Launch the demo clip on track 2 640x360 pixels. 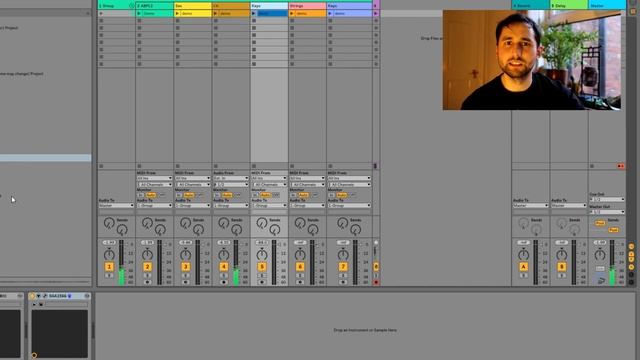139,13
